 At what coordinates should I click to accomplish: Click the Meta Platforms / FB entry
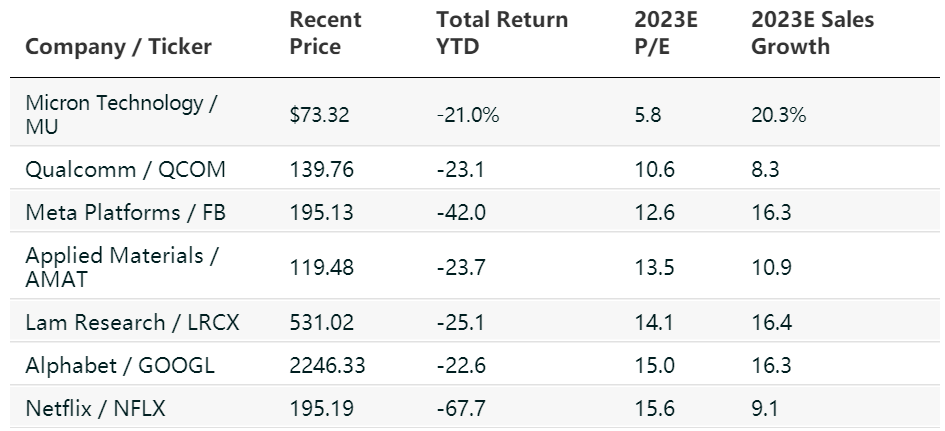pos(124,212)
